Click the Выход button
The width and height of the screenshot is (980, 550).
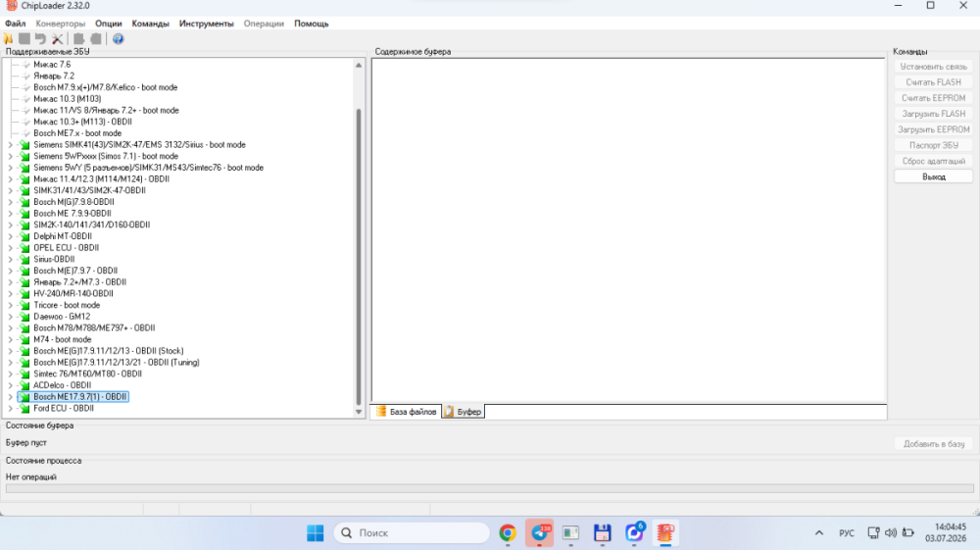click(x=934, y=176)
